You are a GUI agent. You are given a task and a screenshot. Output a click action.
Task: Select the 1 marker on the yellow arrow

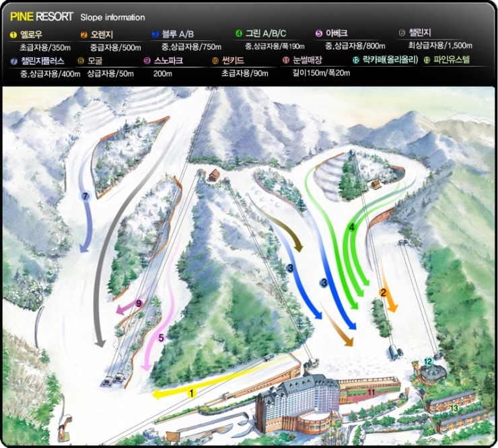pos(191,394)
